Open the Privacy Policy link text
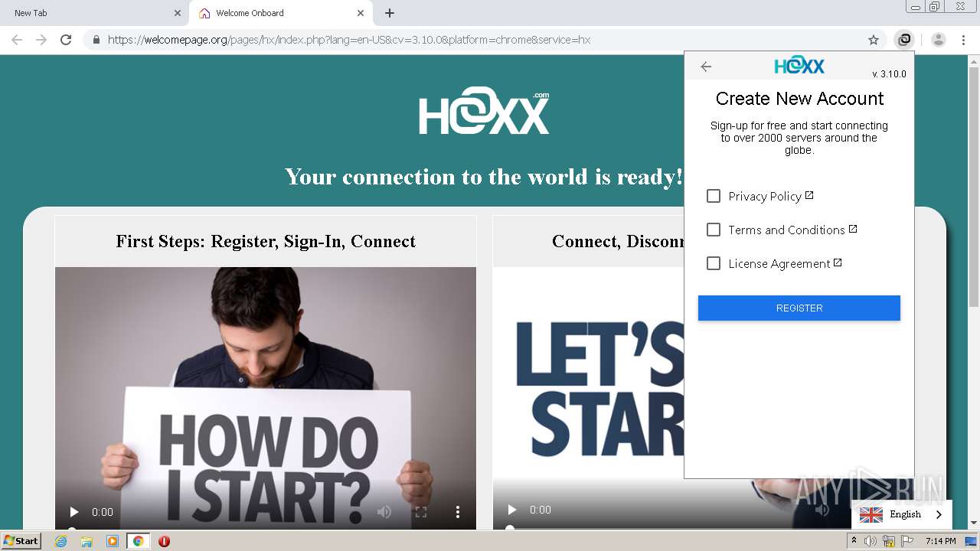Screen dimensions: 980x551 (765, 197)
